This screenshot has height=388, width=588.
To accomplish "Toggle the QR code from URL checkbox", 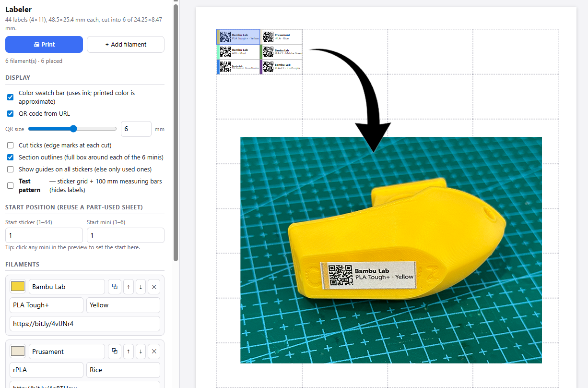I will click(x=10, y=114).
